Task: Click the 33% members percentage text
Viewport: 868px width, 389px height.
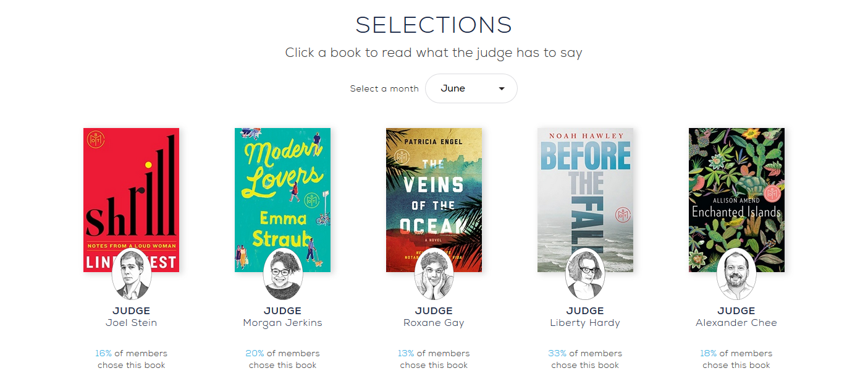Action: (x=557, y=353)
